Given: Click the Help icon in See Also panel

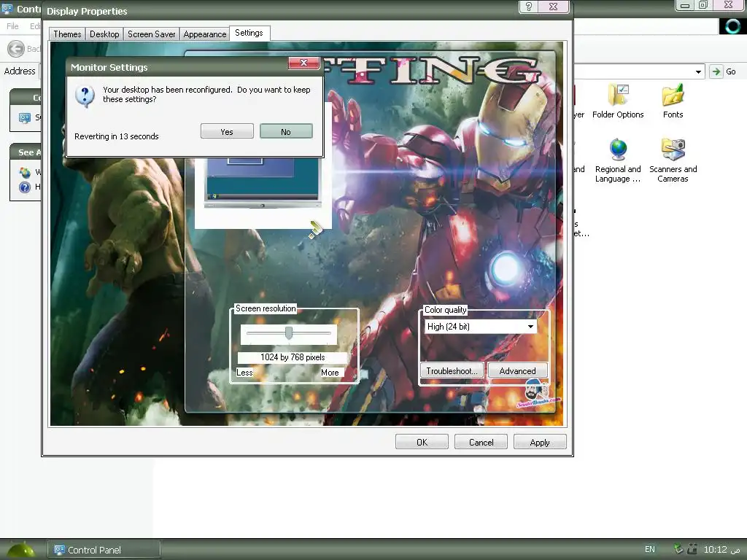Looking at the screenshot, I should (x=25, y=187).
